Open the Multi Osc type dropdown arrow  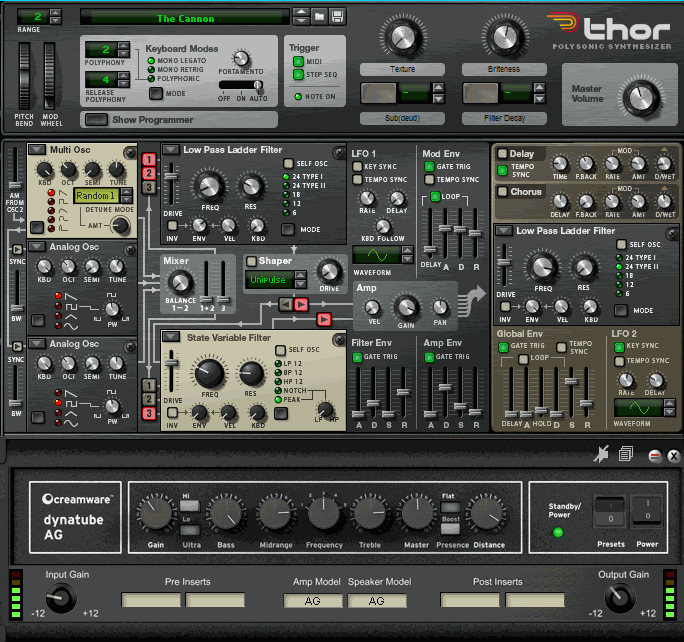[37, 150]
